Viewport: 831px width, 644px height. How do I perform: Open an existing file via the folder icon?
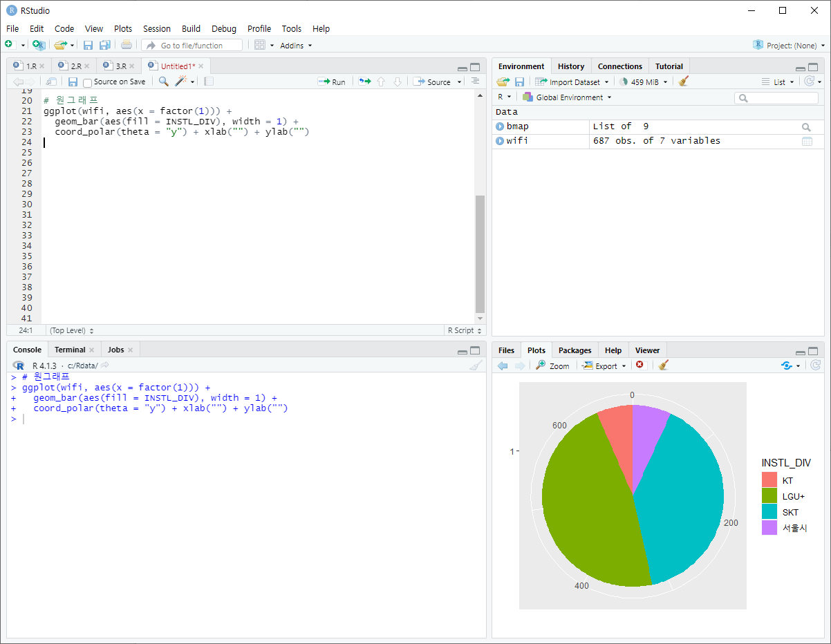[61, 45]
